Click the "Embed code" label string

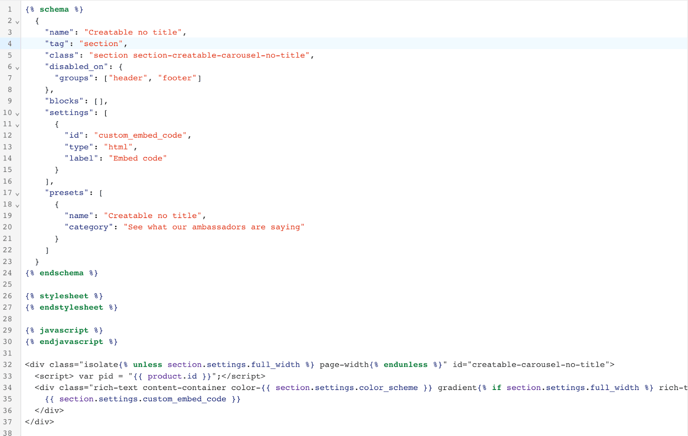pos(137,158)
